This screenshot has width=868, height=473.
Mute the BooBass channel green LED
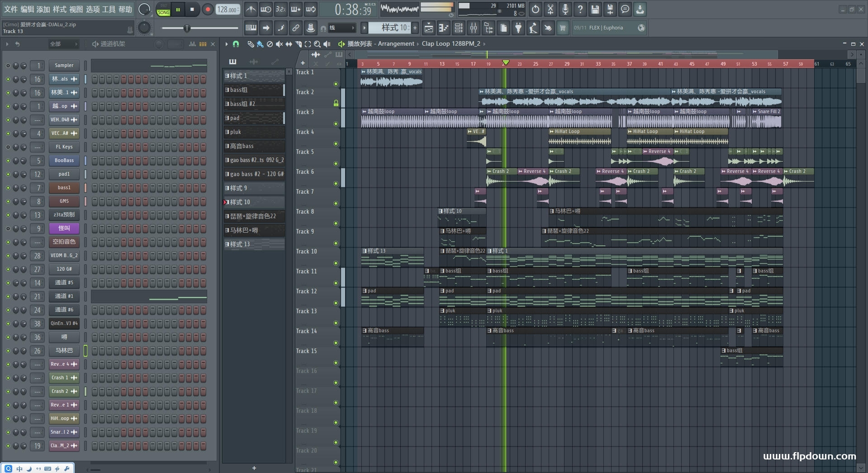(8, 161)
